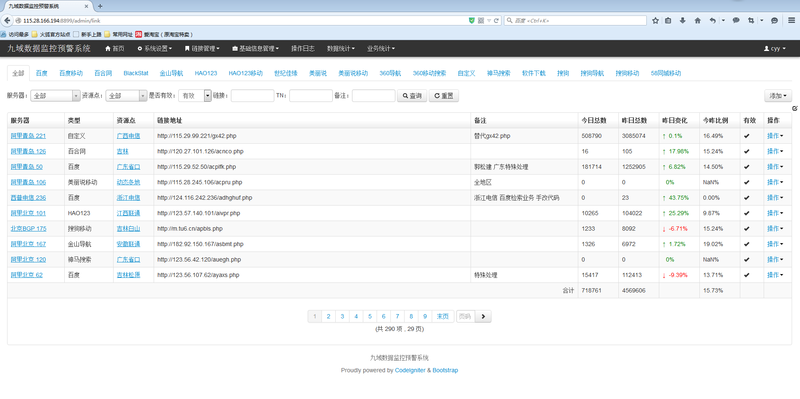This screenshot has height=399, width=800.
Task: Go to 首页 in the navbar
Action: pyautogui.click(x=115, y=48)
